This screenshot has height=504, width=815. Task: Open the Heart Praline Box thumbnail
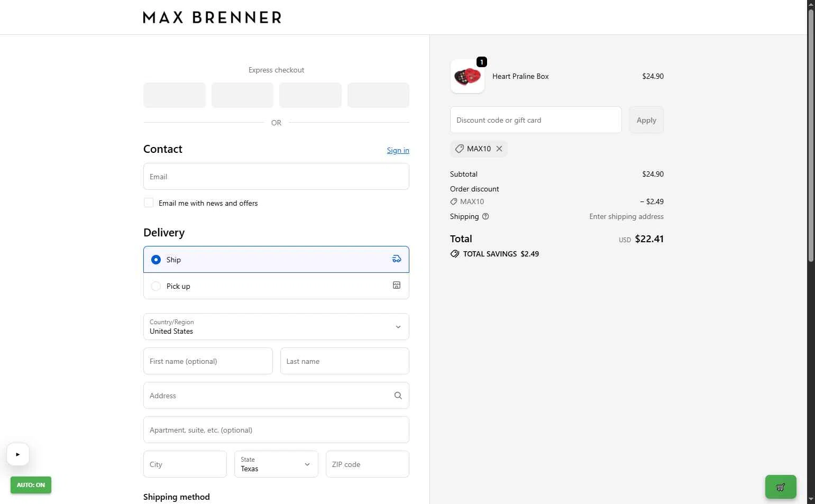pyautogui.click(x=468, y=76)
